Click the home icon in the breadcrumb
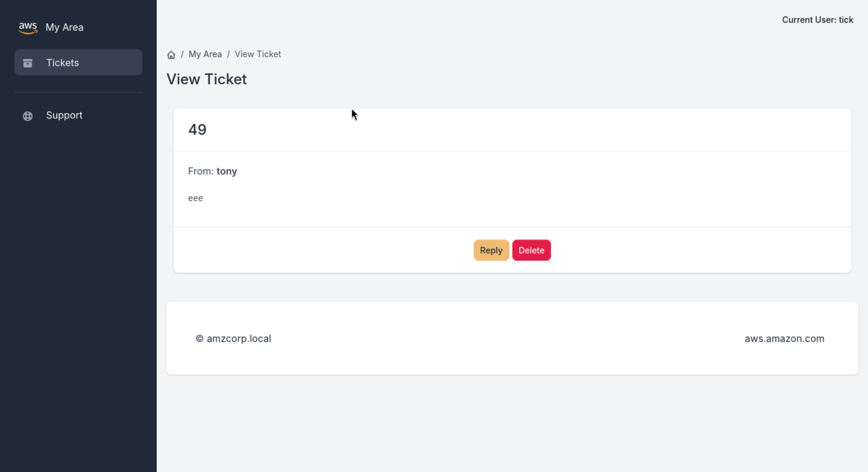 [171, 54]
